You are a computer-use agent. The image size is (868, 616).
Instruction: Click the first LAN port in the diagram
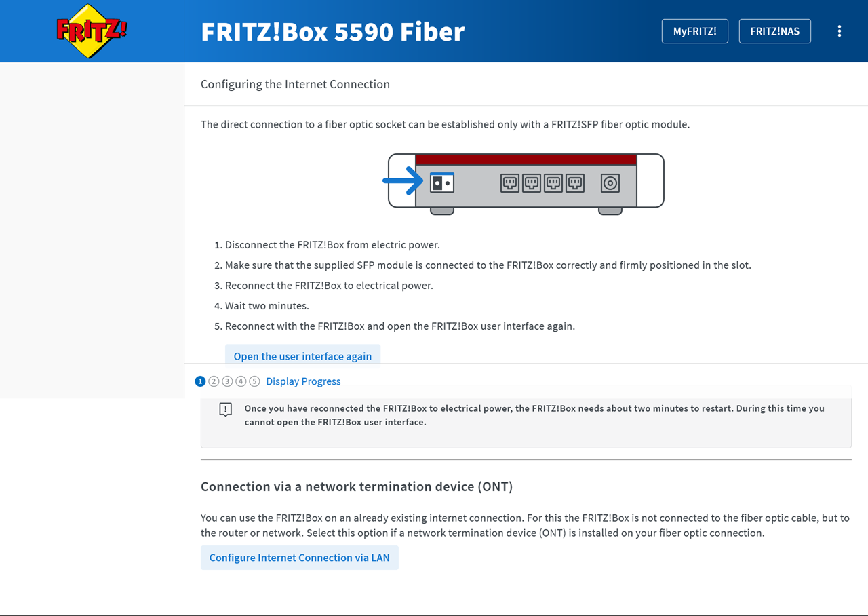(x=510, y=182)
